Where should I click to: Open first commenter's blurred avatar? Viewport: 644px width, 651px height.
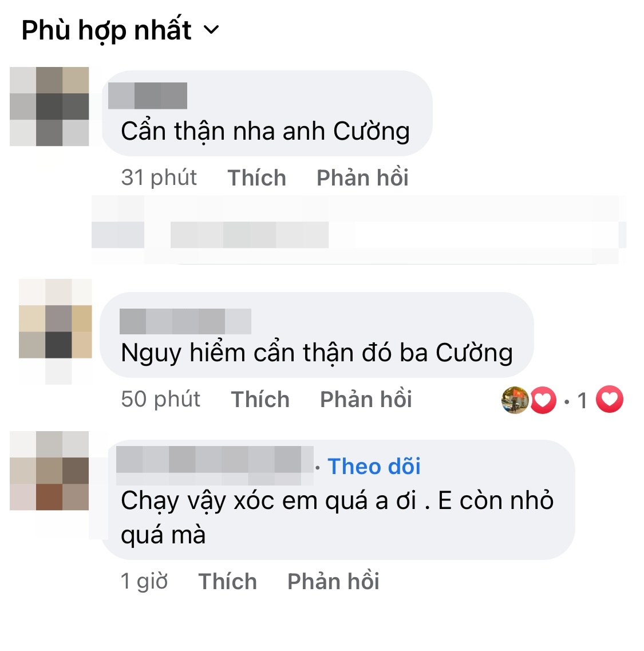(49, 106)
